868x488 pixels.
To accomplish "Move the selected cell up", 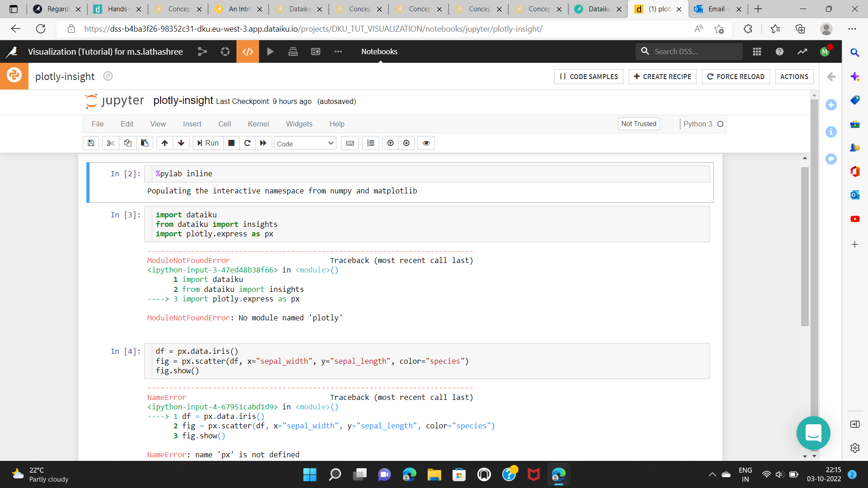I will pyautogui.click(x=164, y=143).
